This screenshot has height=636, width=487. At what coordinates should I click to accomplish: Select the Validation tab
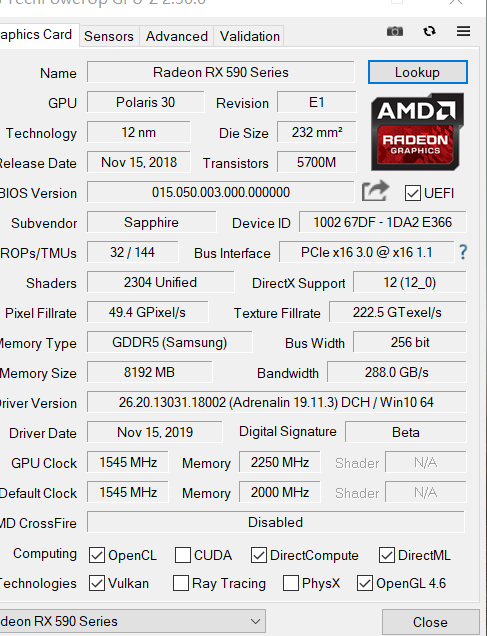pyautogui.click(x=250, y=37)
